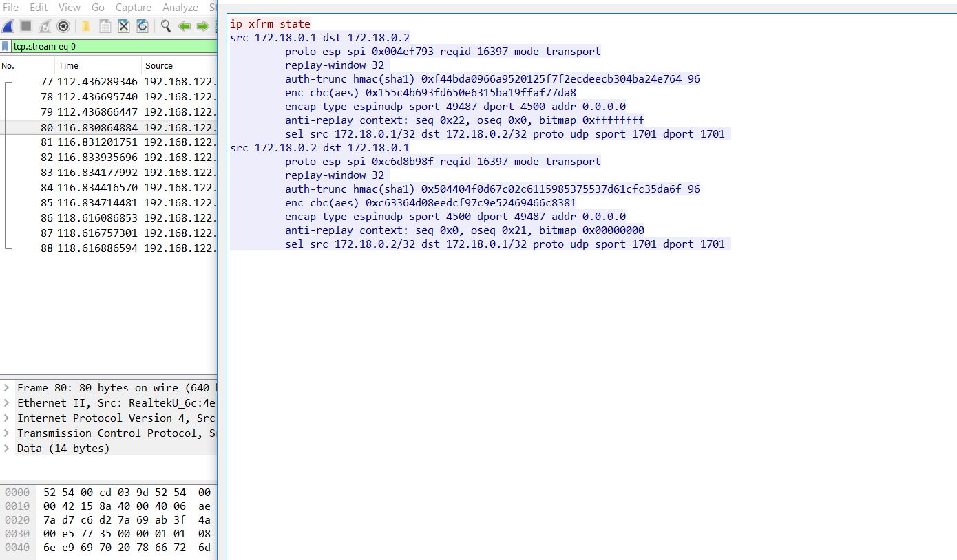Select packet number 81 row
This screenshot has height=560, width=957.
tap(108, 142)
